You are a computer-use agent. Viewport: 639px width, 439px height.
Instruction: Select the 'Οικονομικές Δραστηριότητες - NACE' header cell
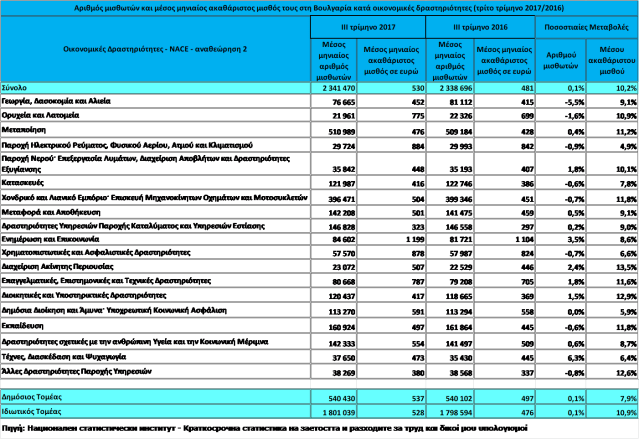click(x=155, y=48)
